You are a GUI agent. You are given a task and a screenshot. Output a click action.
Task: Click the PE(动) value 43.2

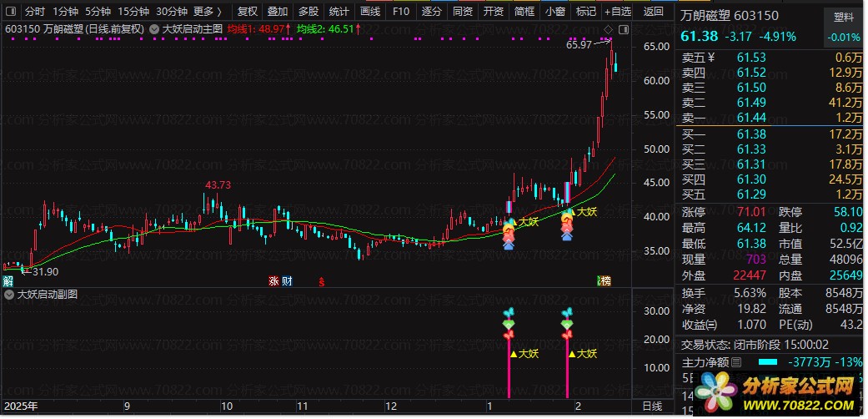(x=850, y=325)
